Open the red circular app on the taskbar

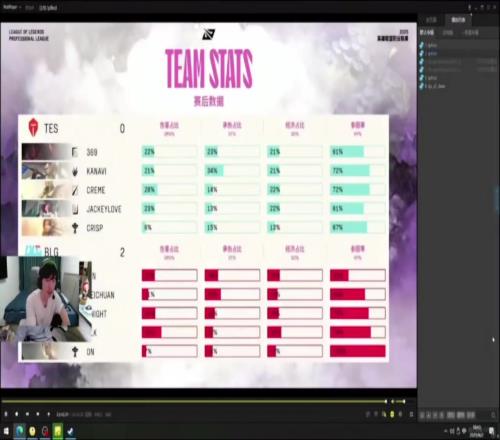[45, 431]
